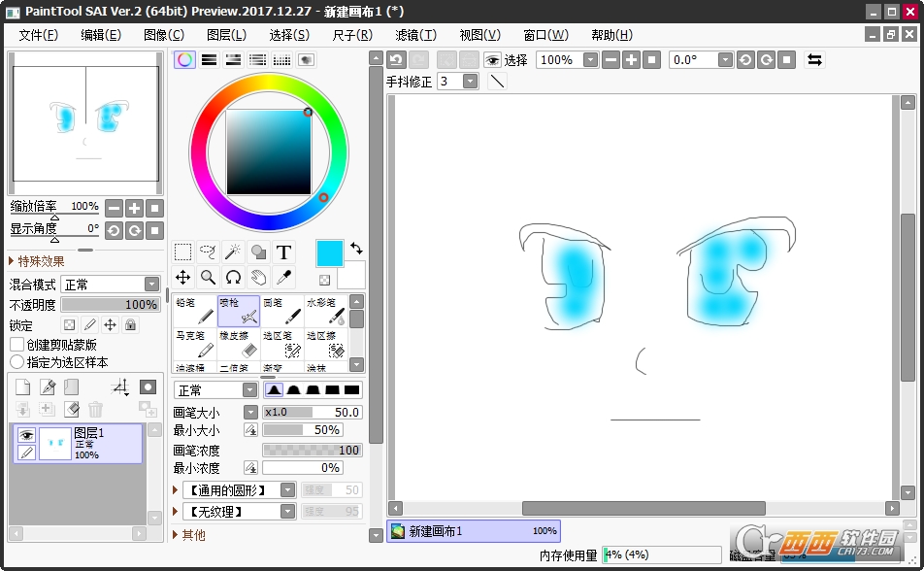This screenshot has width=924, height=571.
Task: Toggle lock all icon for layer
Action: point(131,325)
